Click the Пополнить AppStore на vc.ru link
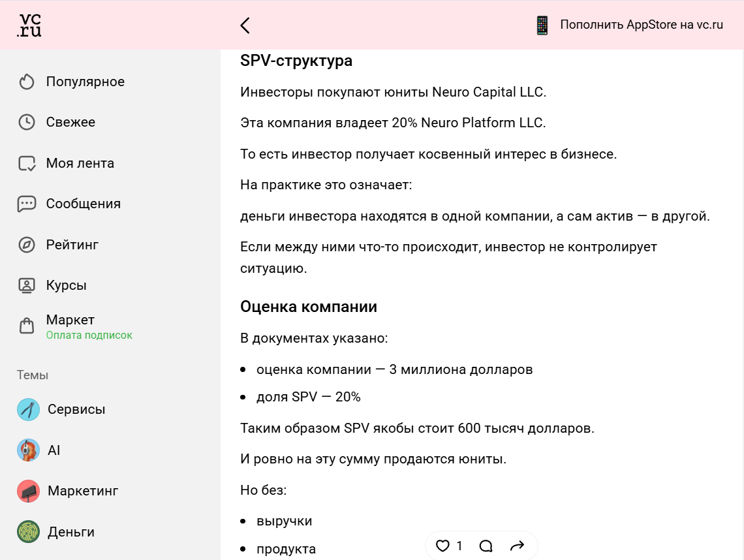The height and width of the screenshot is (560, 744). coord(642,25)
